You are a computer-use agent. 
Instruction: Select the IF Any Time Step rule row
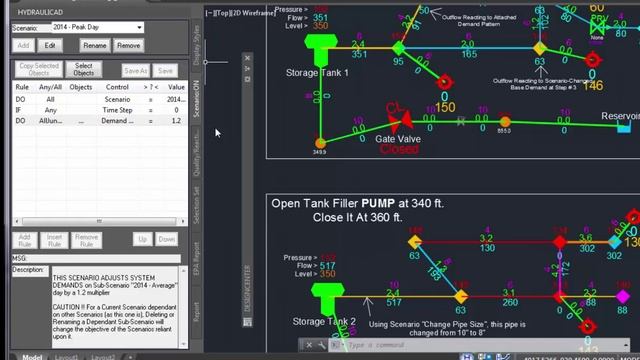pyautogui.click(x=100, y=110)
